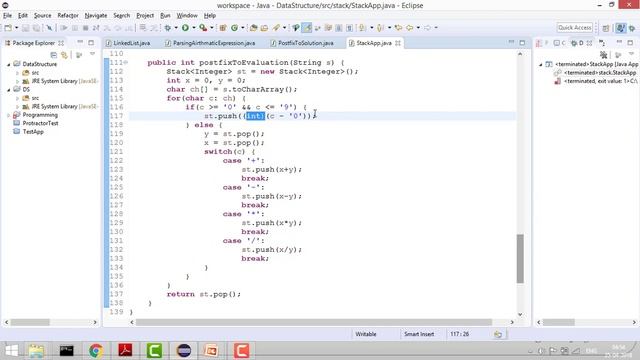Click the 'Smart Insert' status bar entry
The height and width of the screenshot is (360, 640).
(419, 334)
